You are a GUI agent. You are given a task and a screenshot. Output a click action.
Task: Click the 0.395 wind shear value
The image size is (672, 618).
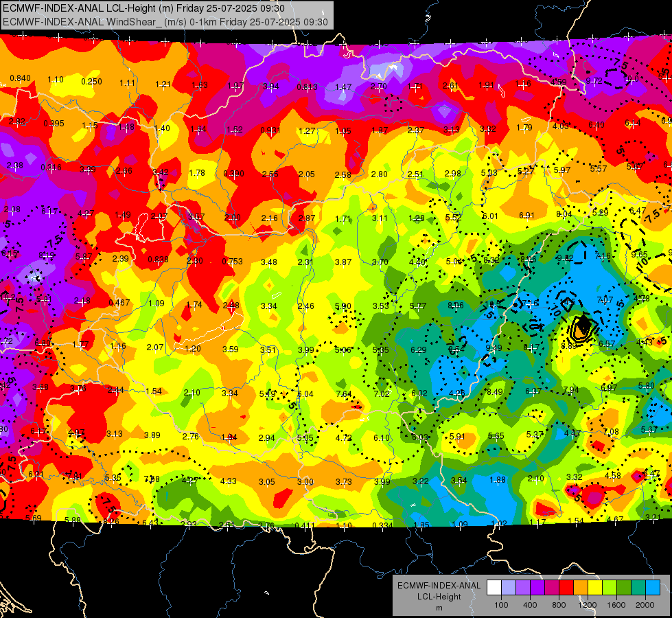click(54, 124)
